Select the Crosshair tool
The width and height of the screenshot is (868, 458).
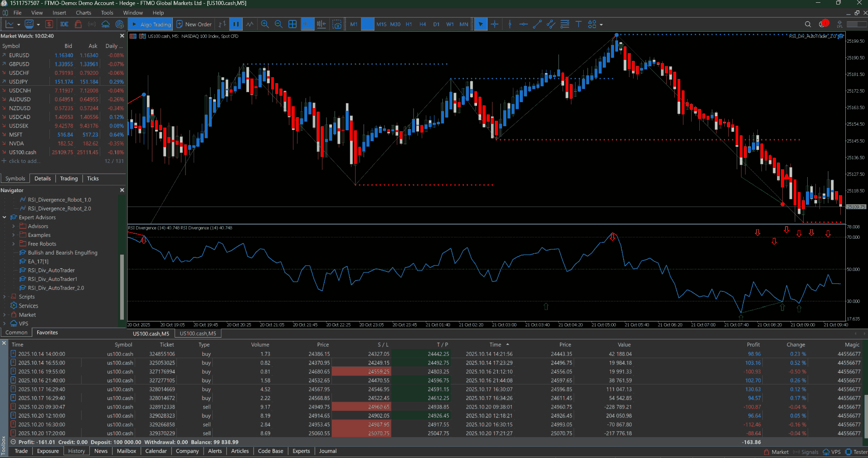495,24
